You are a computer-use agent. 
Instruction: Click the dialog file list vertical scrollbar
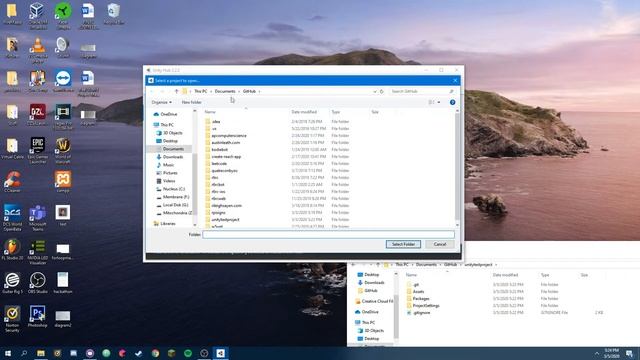click(457, 167)
